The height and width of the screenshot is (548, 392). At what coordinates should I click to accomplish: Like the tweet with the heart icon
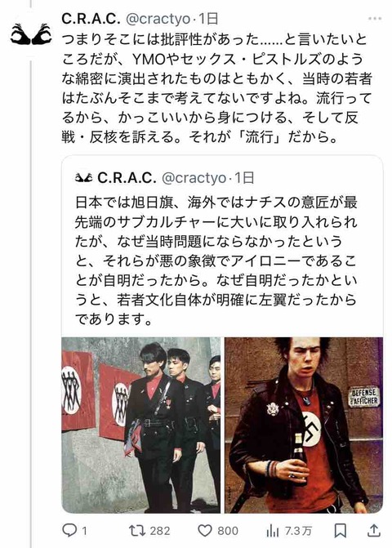[205, 531]
